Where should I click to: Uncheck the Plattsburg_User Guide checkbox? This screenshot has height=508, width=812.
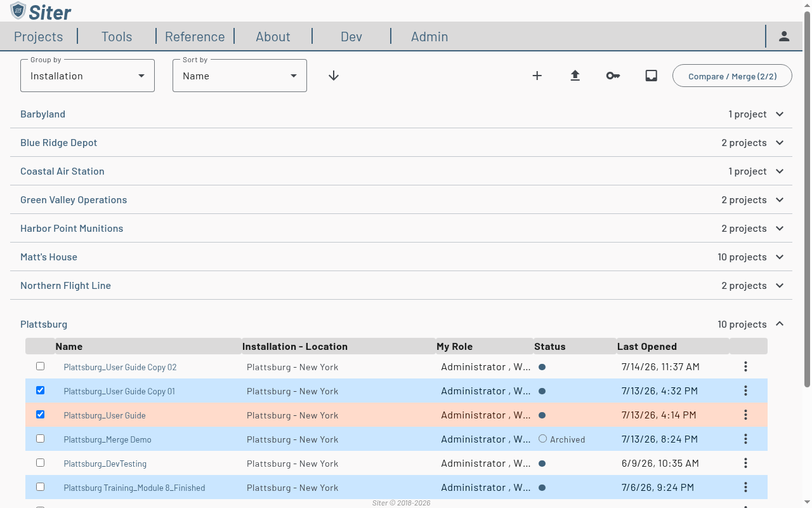click(41, 415)
